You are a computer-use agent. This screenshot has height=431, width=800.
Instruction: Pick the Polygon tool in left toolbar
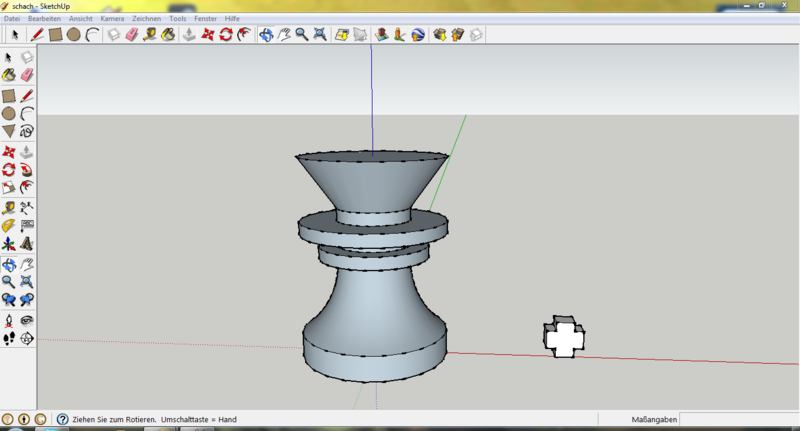(9, 131)
